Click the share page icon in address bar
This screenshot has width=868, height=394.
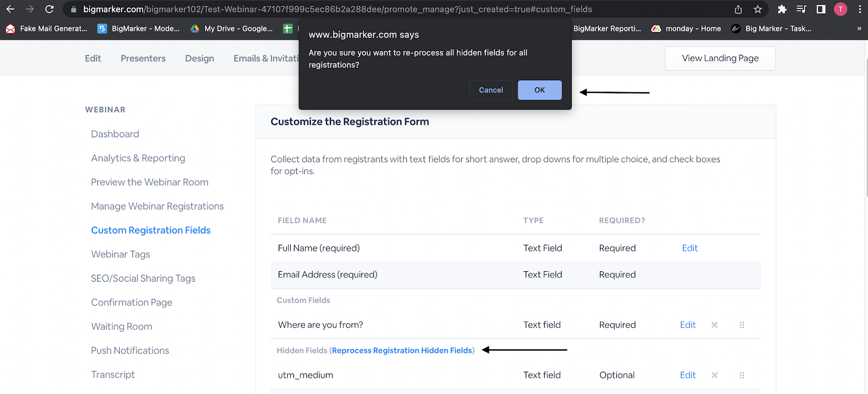tap(738, 9)
